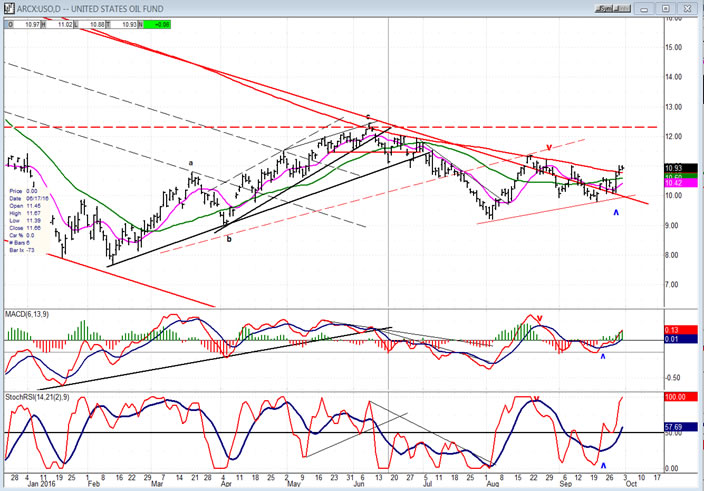The width and height of the screenshot is (704, 491).
Task: Select the blue 57.69 StochRSI value tag
Action: (683, 427)
